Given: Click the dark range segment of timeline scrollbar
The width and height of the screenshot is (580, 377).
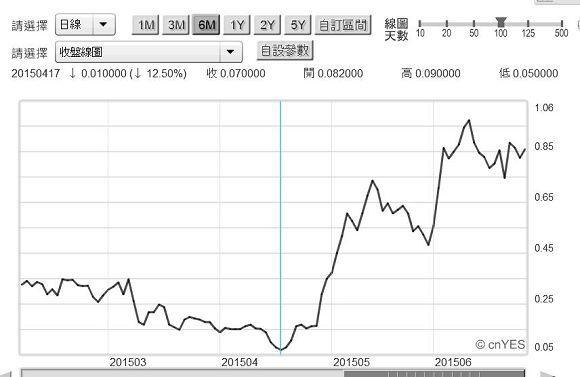Looking at the screenshot, I should (434, 373).
